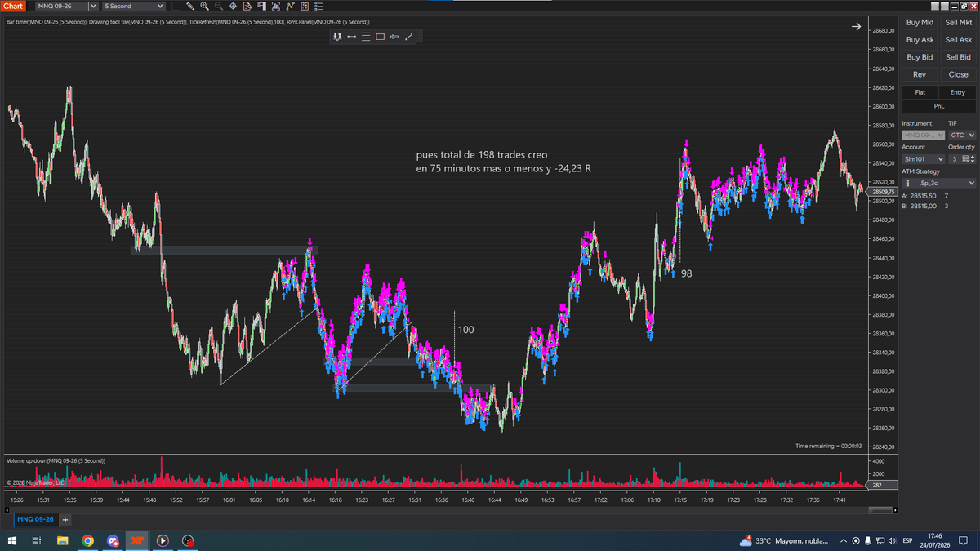The width and height of the screenshot is (980, 551).
Task: Add a new chart tab with plus
Action: pos(65,519)
